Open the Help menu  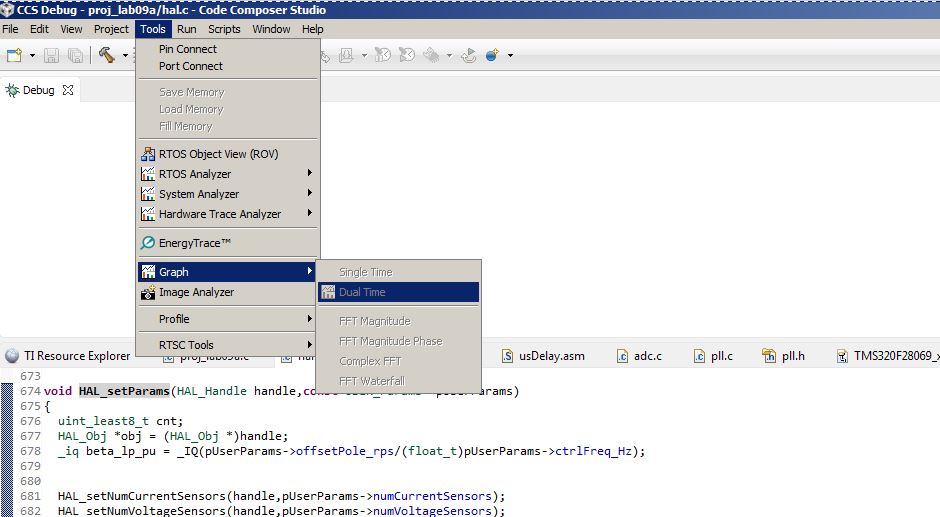click(x=312, y=29)
